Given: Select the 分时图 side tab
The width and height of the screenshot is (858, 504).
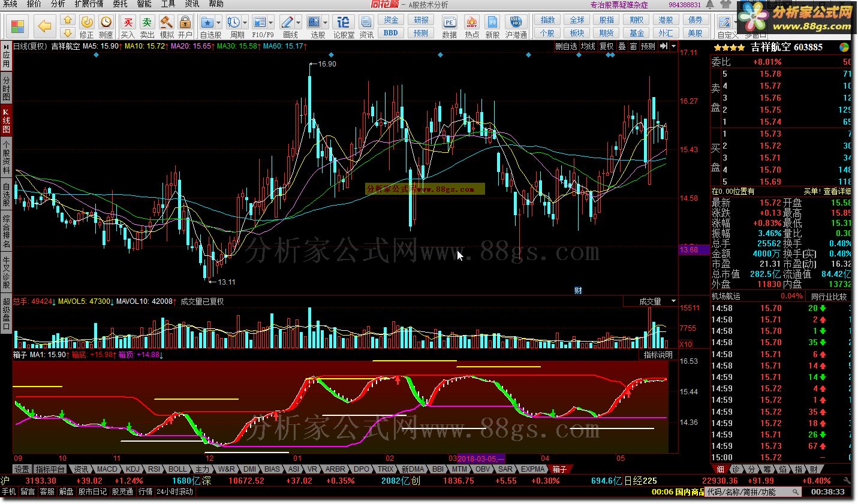Looking at the screenshot, I should pyautogui.click(x=6, y=88).
